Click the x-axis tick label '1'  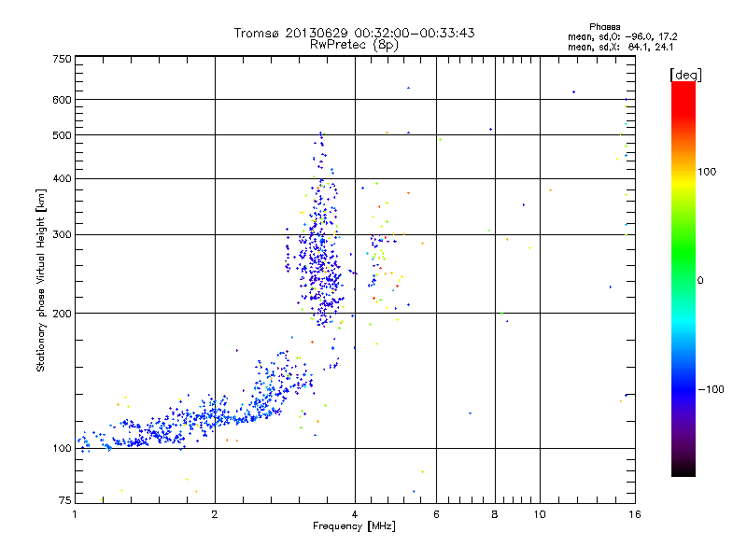pyautogui.click(x=75, y=514)
